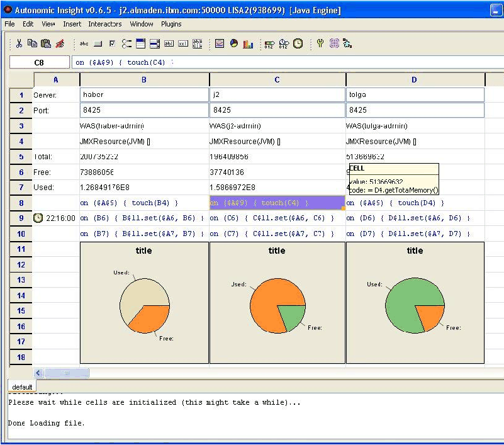Screen dimensions: 504x445
Task: Click the radio button list toolbar icon
Action: (126, 43)
